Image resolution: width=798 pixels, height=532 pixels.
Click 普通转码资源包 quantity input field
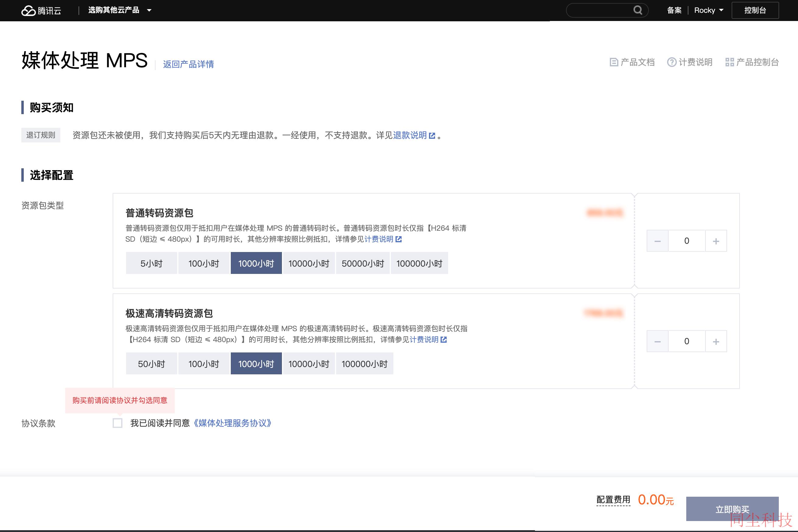point(687,241)
